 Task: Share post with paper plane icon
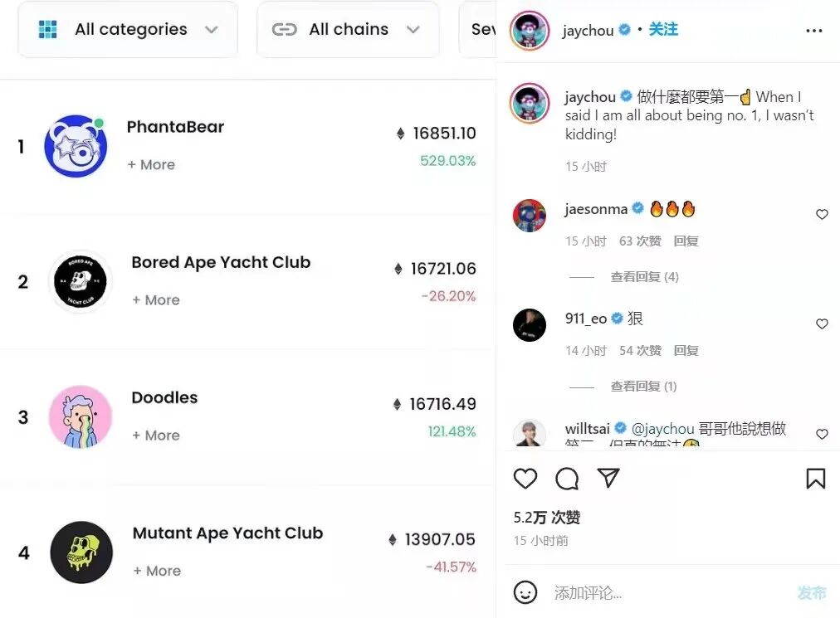click(x=608, y=478)
